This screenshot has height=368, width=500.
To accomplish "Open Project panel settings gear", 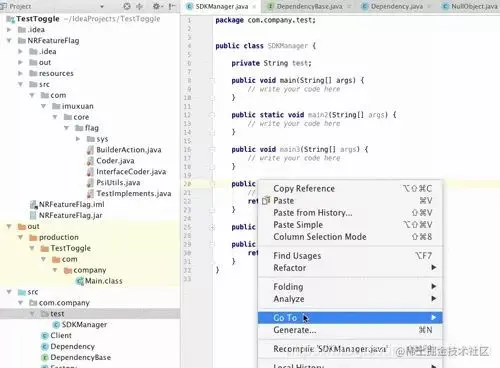I will pos(156,6).
